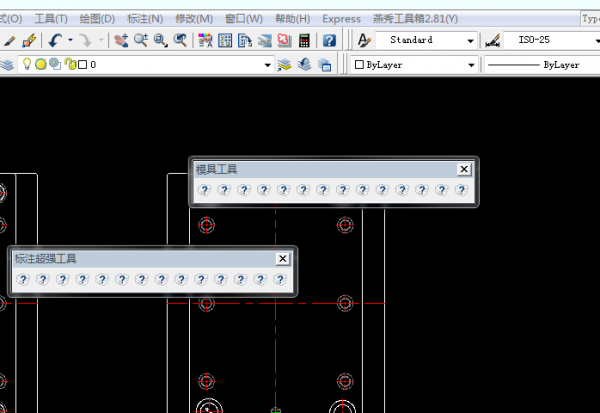Activate the Zoom realtime magnifier
The height and width of the screenshot is (413, 600).
[141, 40]
